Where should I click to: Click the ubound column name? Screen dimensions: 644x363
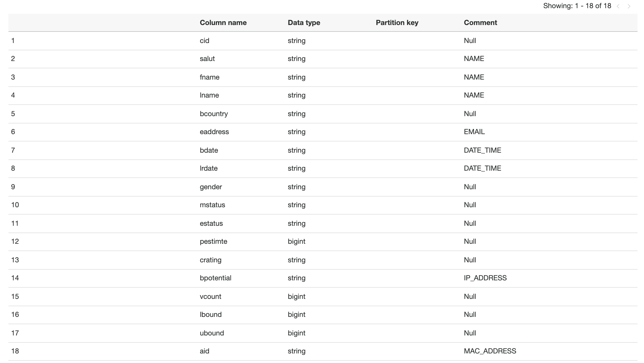pyautogui.click(x=212, y=333)
